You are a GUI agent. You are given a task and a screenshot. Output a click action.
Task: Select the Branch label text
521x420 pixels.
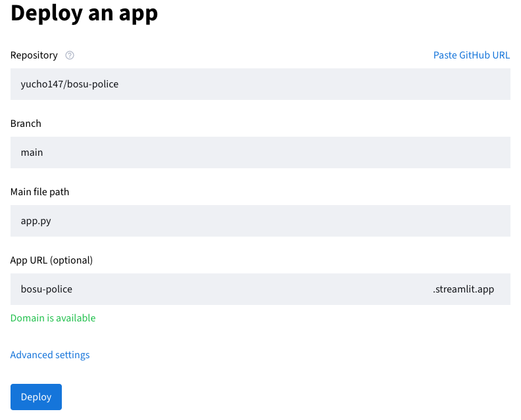click(x=26, y=124)
